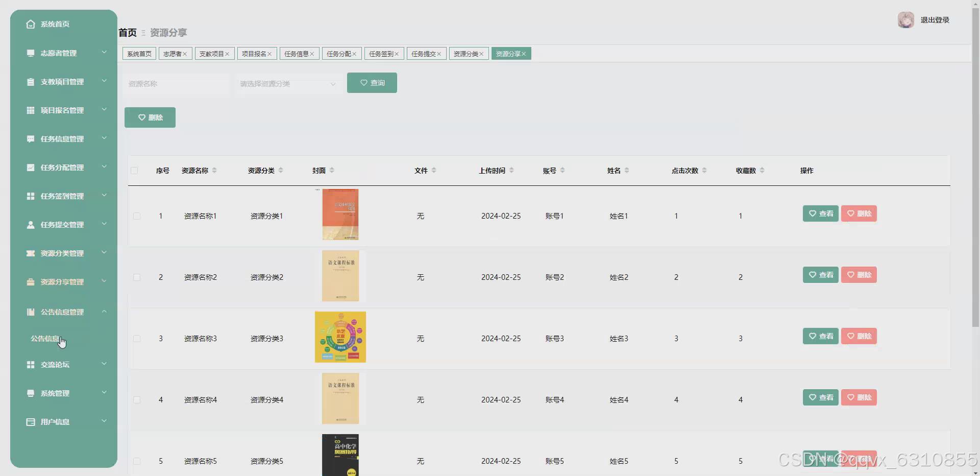
Task: Expand 支教项目管理 using its chevron
Action: [x=104, y=81]
